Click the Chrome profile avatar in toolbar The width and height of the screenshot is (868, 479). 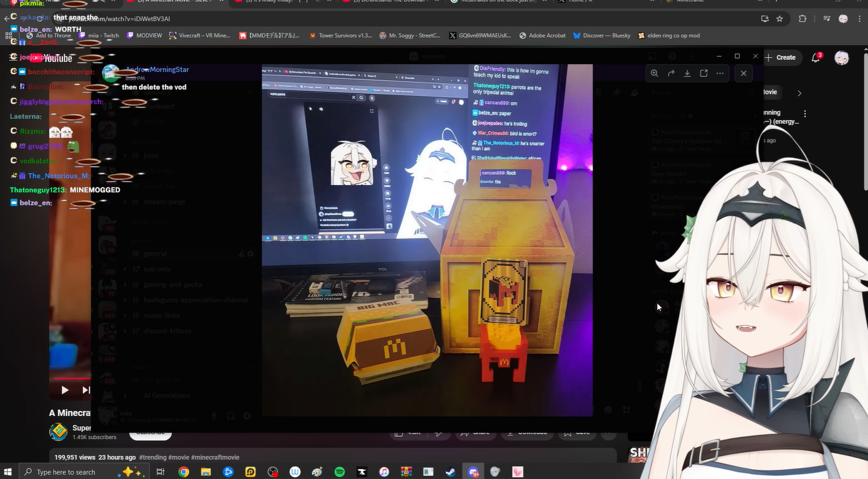843,19
